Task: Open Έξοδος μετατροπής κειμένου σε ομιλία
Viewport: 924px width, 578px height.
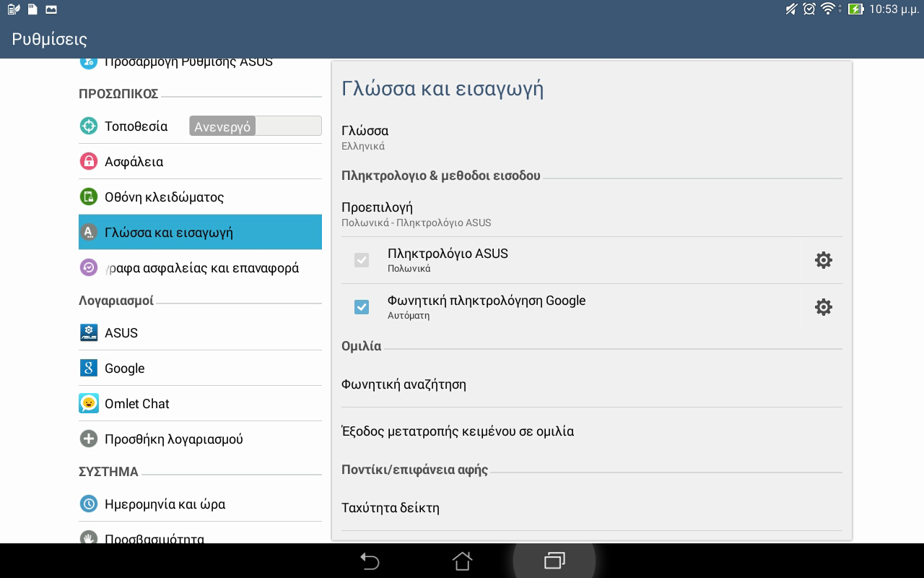Action: tap(592, 431)
